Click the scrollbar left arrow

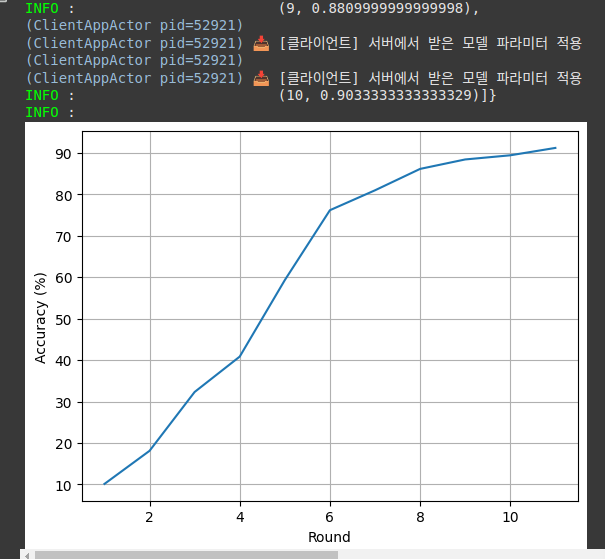[27, 555]
